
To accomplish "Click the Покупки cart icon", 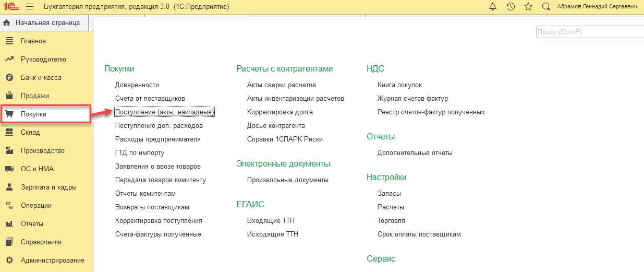I will [x=9, y=114].
